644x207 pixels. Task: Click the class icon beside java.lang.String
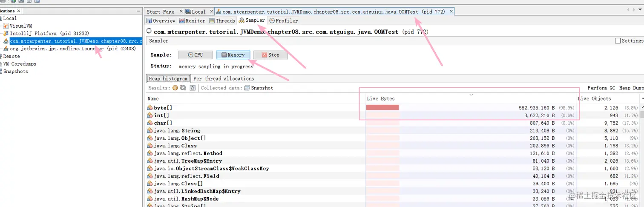coord(149,131)
